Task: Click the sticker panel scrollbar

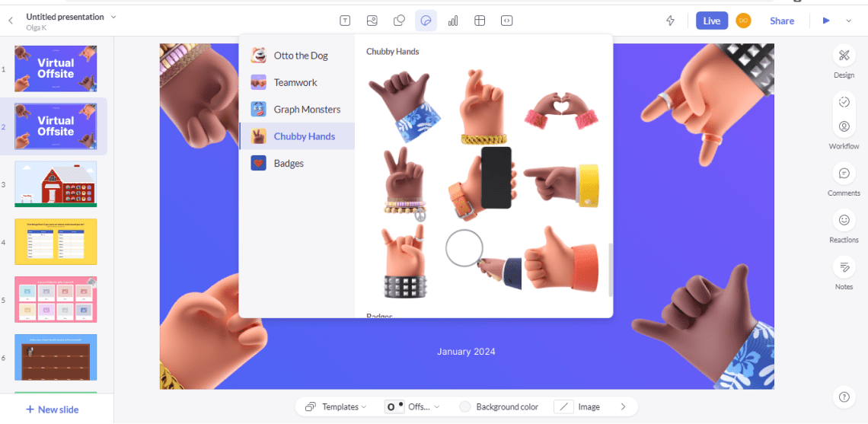Action: pos(611,269)
